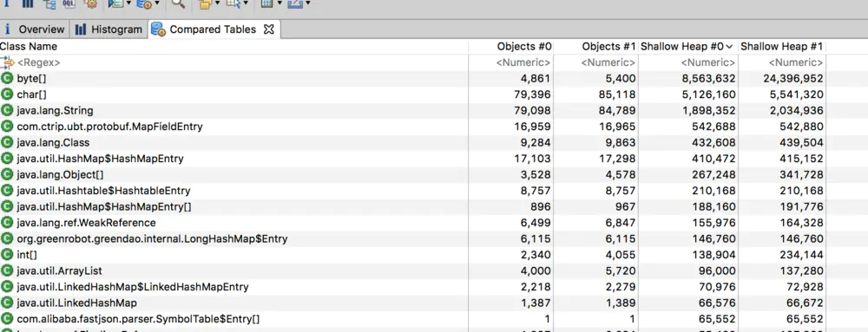The image size is (868, 332).
Task: Expand the Export dropdown arrow
Action: coord(308,3)
